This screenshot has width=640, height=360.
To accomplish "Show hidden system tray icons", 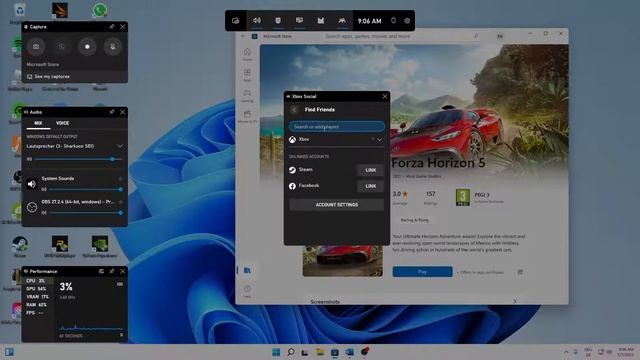I will [x=566, y=352].
